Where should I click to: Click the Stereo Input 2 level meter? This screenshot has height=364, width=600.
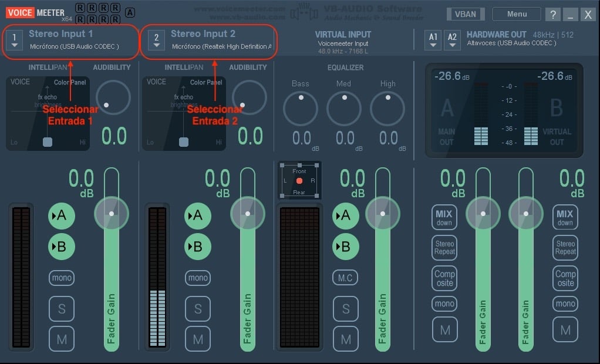(157, 277)
